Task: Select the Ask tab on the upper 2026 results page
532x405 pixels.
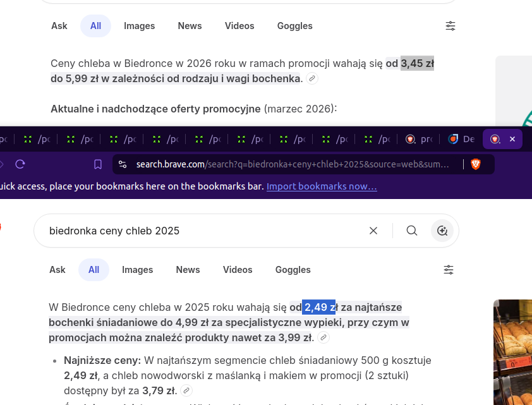Action: [59, 26]
